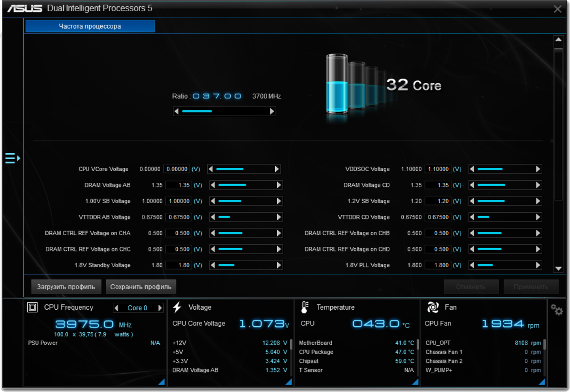Click the Temperature thermometer icon
570x392 pixels.
point(304,307)
